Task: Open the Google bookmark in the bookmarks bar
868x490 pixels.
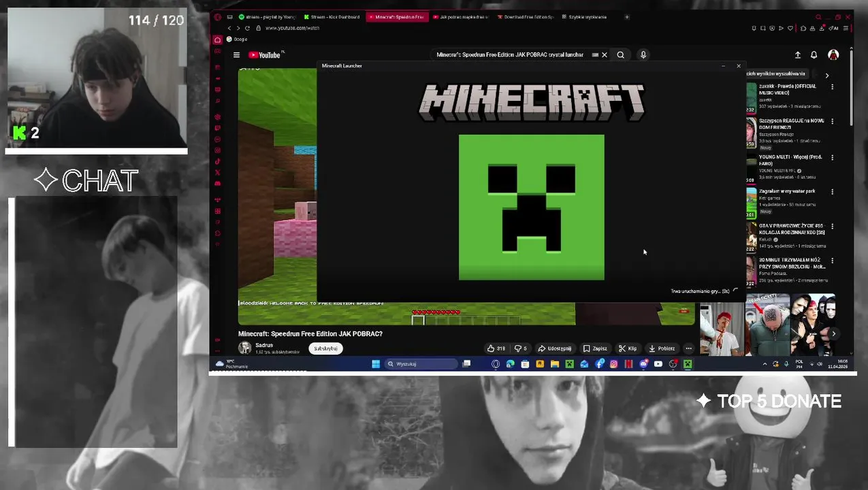Action: point(237,39)
